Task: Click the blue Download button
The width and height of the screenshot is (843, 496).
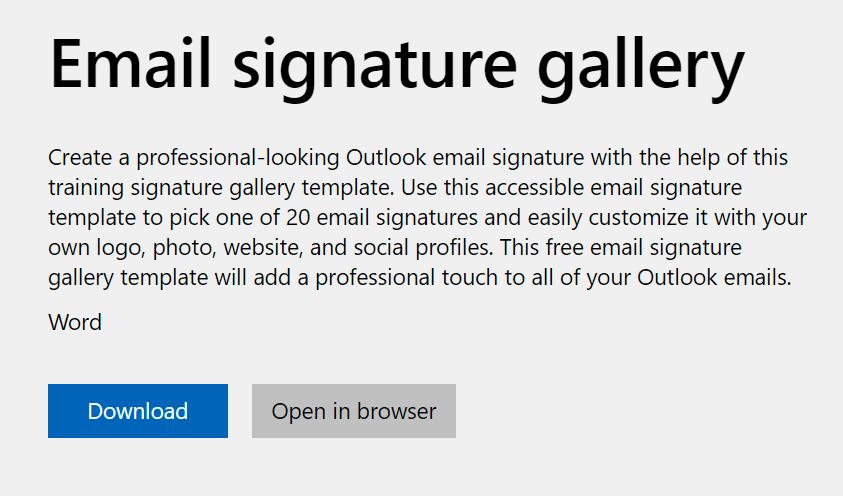Action: tap(138, 411)
